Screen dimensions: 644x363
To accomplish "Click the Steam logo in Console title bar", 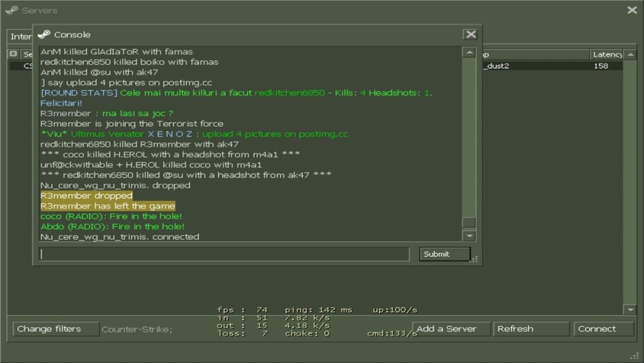I will click(x=44, y=35).
